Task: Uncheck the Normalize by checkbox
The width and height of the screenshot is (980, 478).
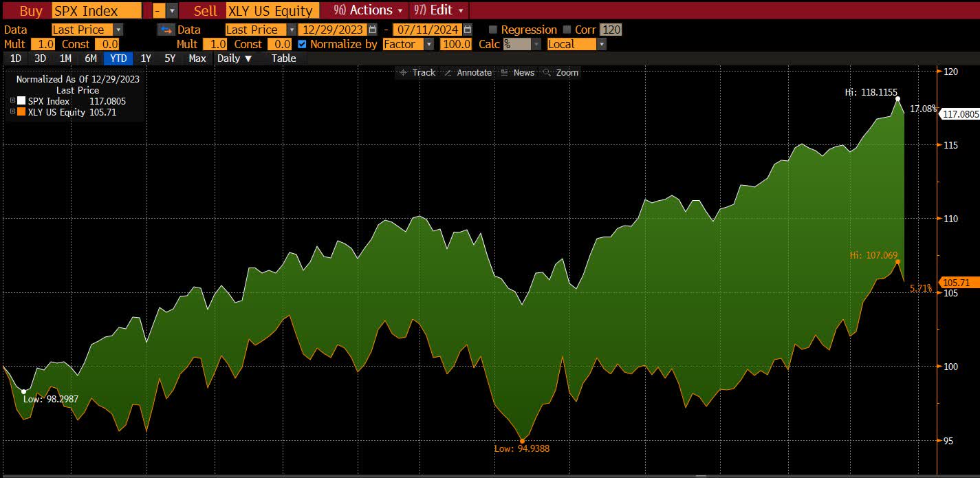Action: [x=302, y=44]
